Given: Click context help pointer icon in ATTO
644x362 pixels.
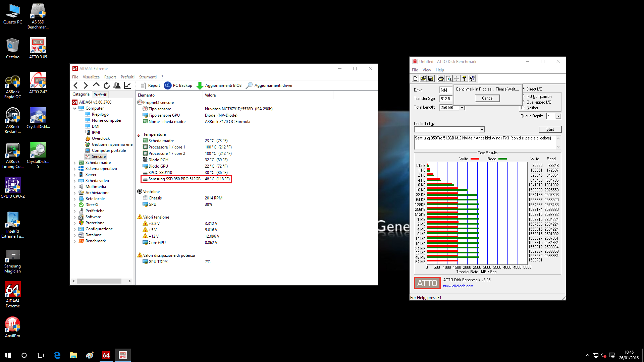Looking at the screenshot, I should pos(472,78).
